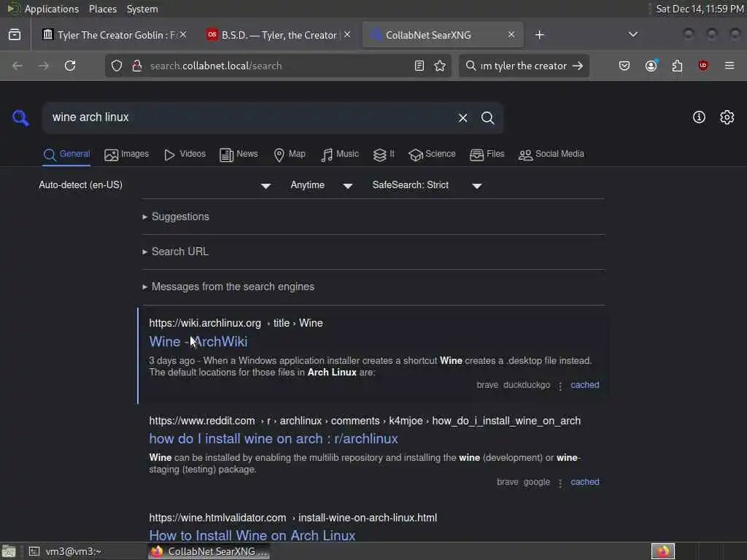Expand the Suggestions section

pyautogui.click(x=180, y=217)
